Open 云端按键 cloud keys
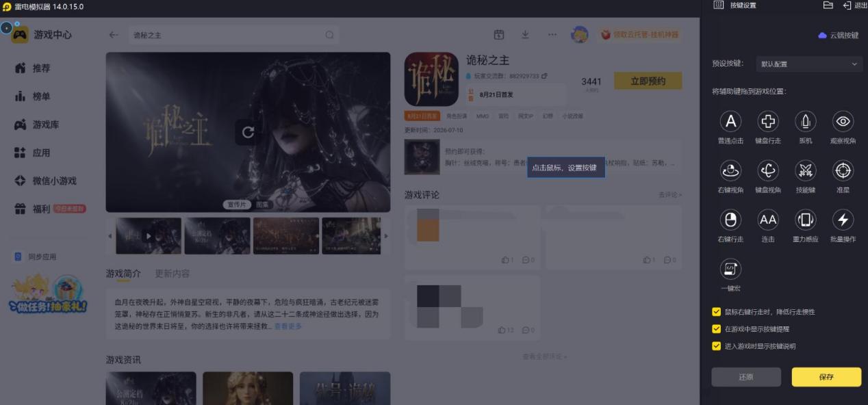Image resolution: width=868 pixels, height=405 pixels. pos(839,35)
